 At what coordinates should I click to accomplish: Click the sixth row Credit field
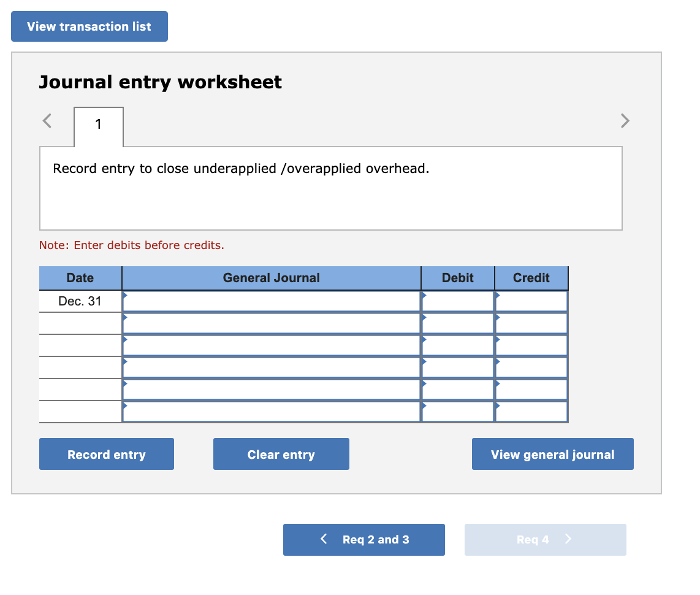click(531, 412)
